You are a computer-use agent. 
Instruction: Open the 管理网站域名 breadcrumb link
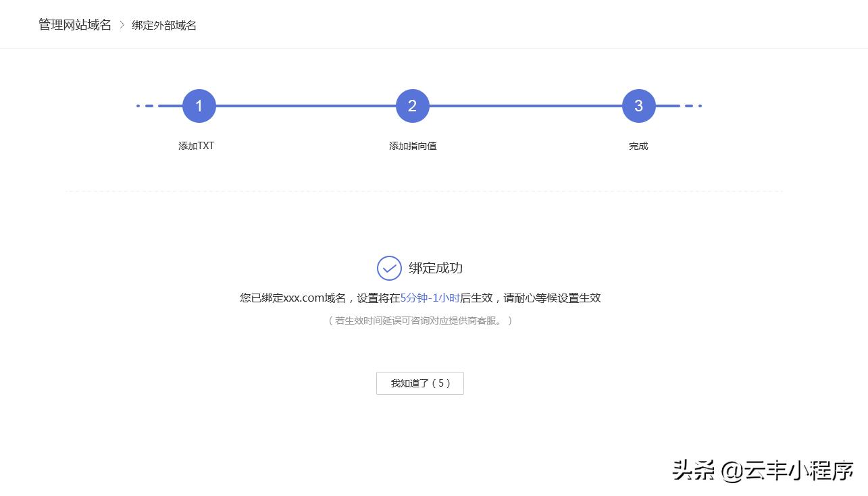tap(74, 25)
